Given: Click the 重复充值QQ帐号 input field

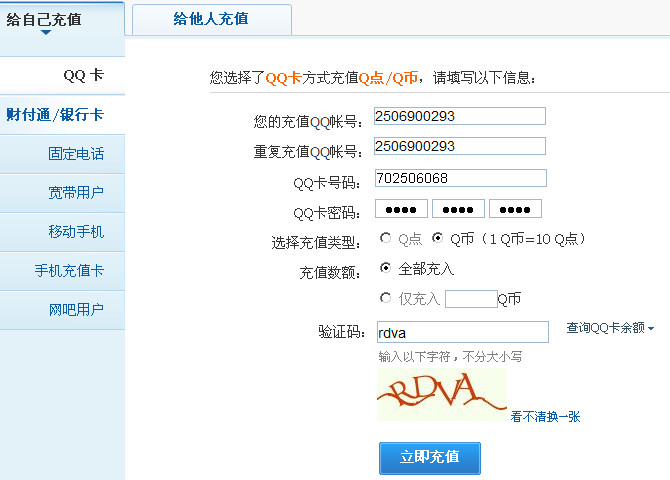Looking at the screenshot, I should [x=460, y=146].
